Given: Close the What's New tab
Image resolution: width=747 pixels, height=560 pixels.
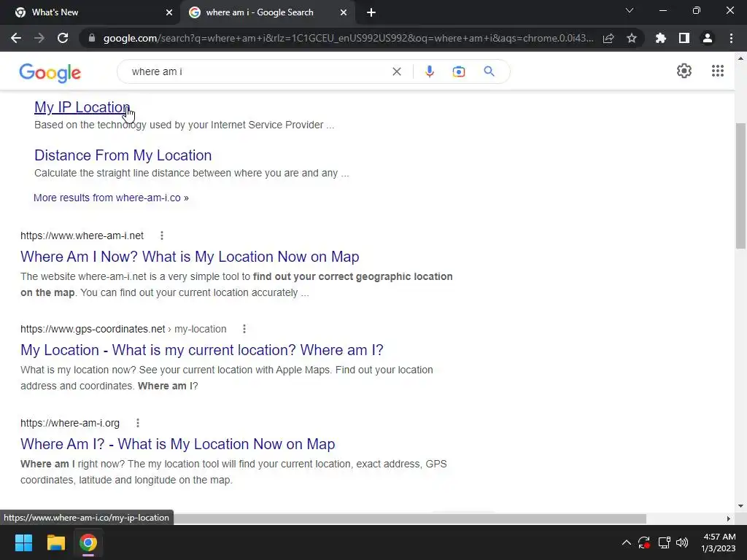Looking at the screenshot, I should (x=169, y=12).
